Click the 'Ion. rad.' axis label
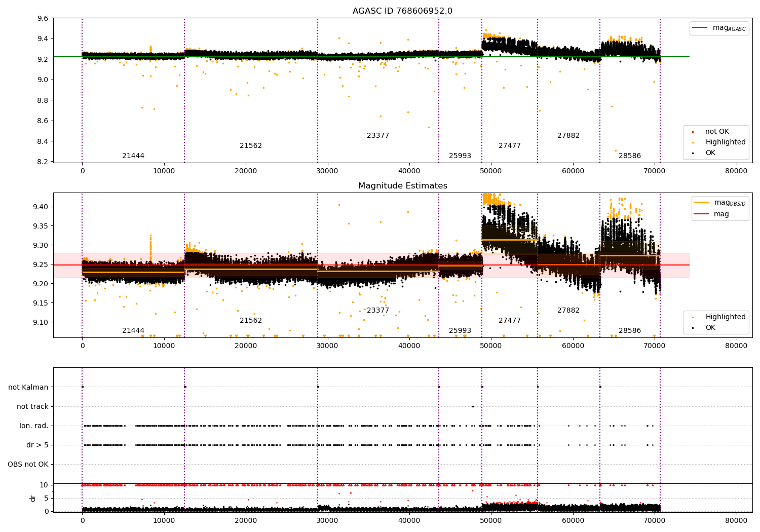The image size is (760, 532). point(34,426)
